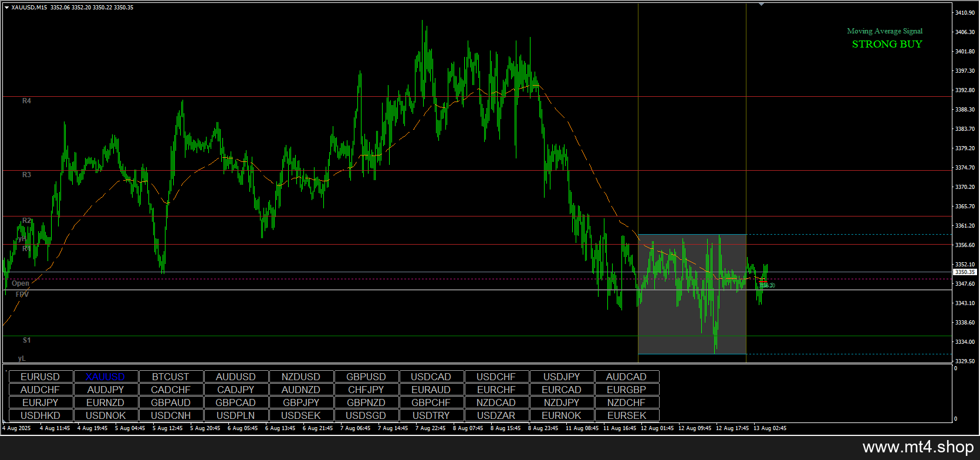This screenshot has width=980, height=460.
Task: Switch chart to CADJPY
Action: (236, 390)
